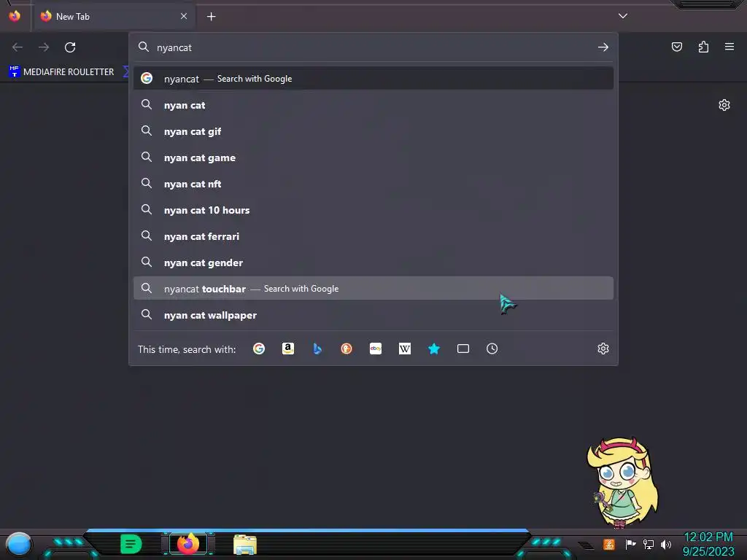The image size is (747, 560).
Task: Open File Explorer from taskbar
Action: pyautogui.click(x=245, y=545)
